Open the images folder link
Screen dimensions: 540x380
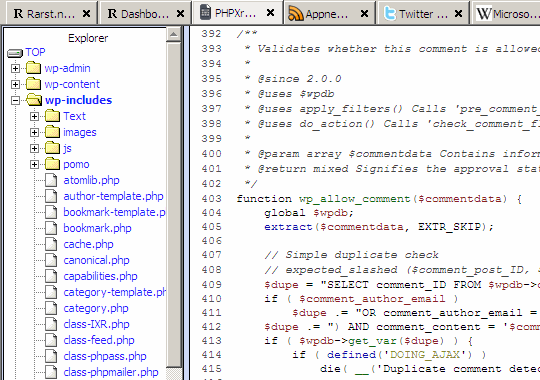[80, 132]
